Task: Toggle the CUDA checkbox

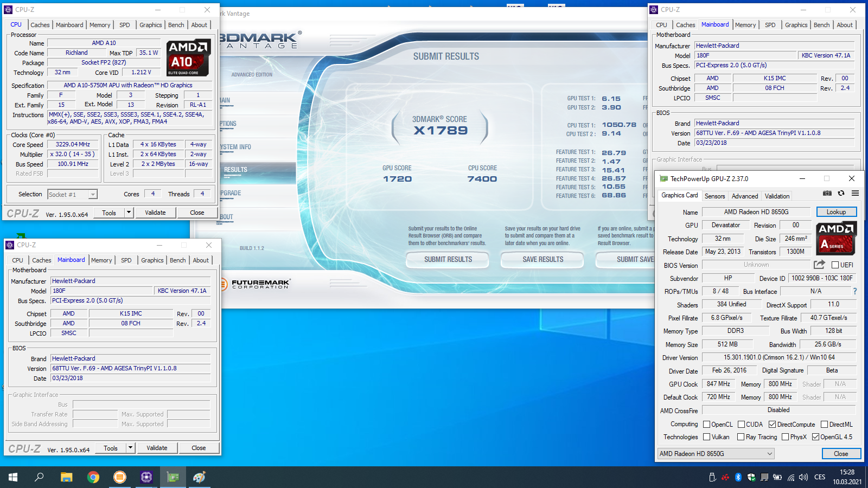Action: [x=742, y=425]
